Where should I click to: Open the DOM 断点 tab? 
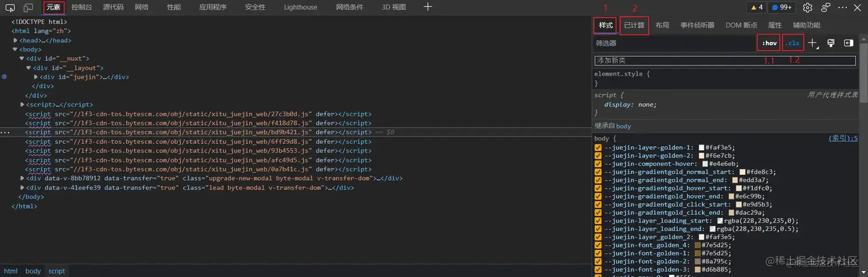pos(741,25)
